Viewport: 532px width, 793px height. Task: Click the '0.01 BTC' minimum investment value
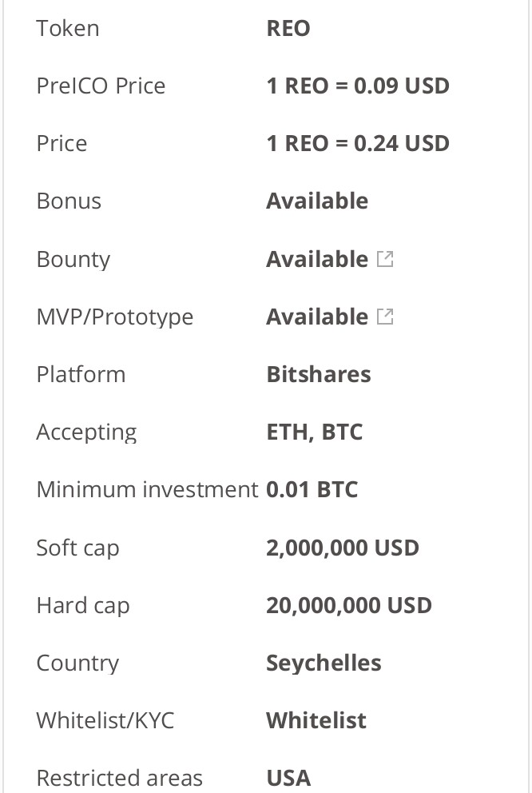point(312,489)
